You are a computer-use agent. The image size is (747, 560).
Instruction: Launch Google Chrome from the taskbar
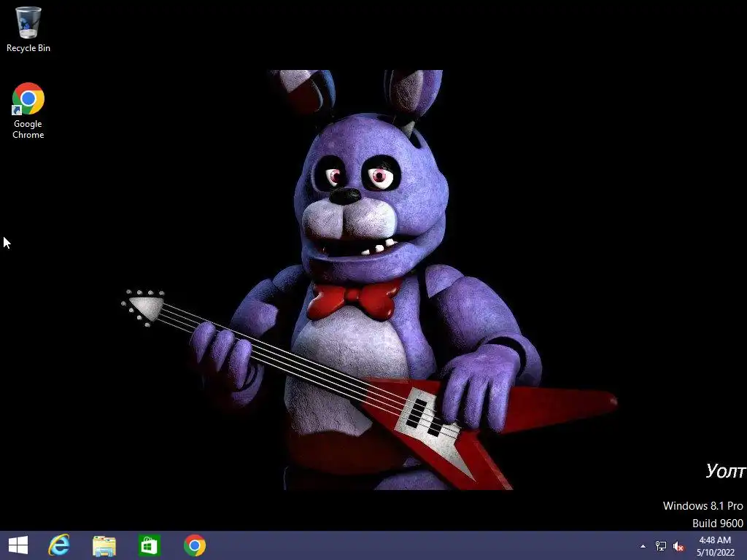point(194,545)
